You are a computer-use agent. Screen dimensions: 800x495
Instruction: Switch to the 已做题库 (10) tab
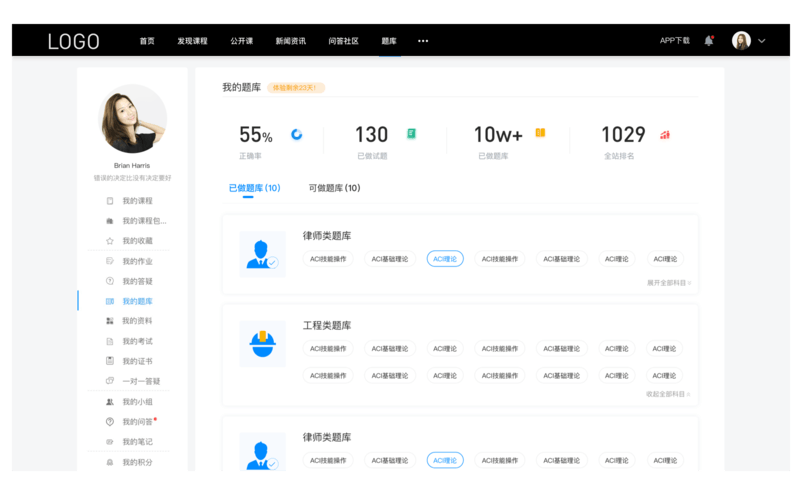[x=255, y=188]
